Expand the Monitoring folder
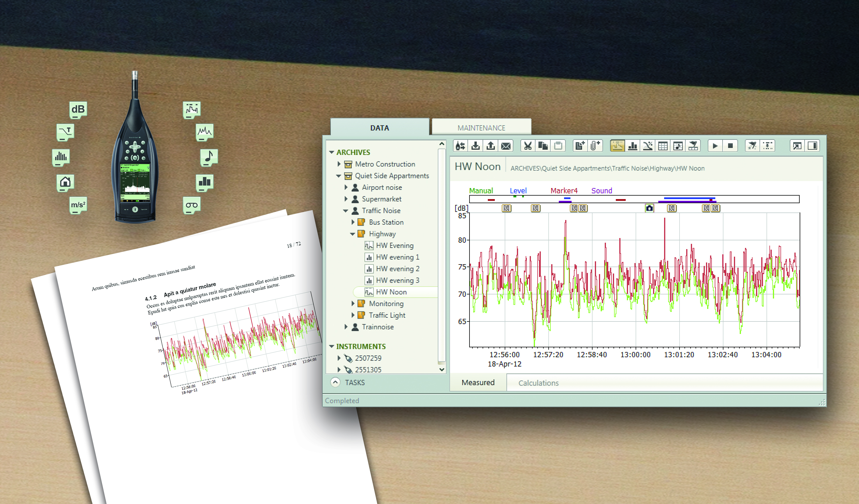This screenshot has width=859, height=504. pos(353,303)
